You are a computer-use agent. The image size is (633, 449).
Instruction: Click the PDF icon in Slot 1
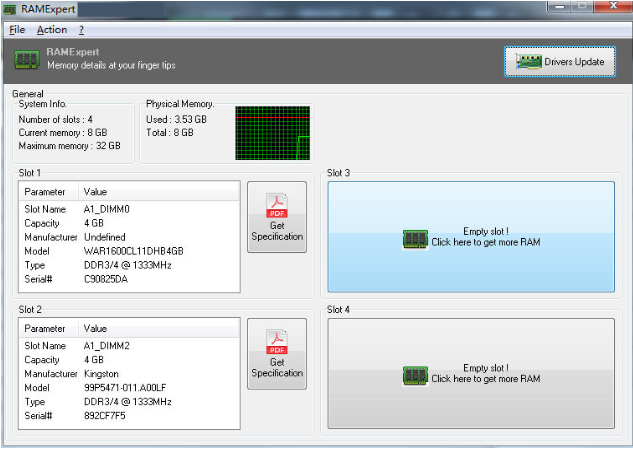point(276,206)
